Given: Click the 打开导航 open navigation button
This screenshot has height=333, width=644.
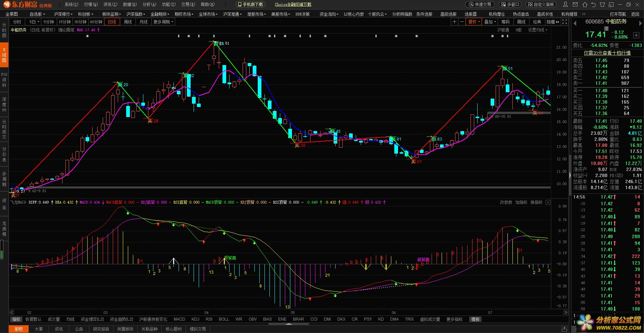Looking at the screenshot, I should click(x=618, y=14).
